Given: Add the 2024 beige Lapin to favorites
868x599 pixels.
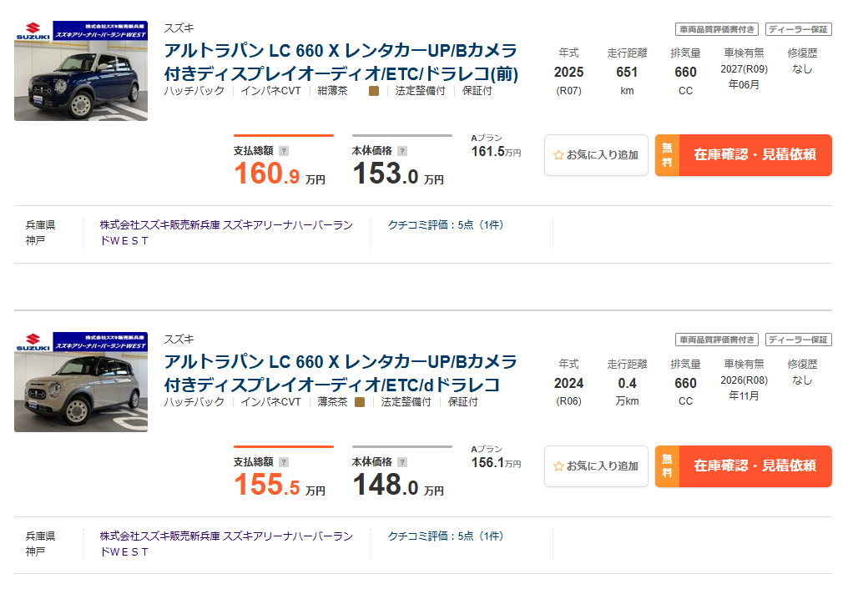Looking at the screenshot, I should point(596,466).
